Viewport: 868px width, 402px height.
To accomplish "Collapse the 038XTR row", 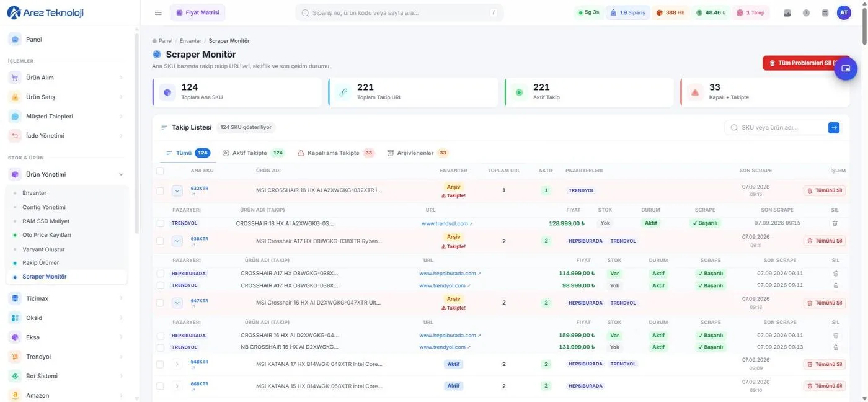I will (177, 241).
